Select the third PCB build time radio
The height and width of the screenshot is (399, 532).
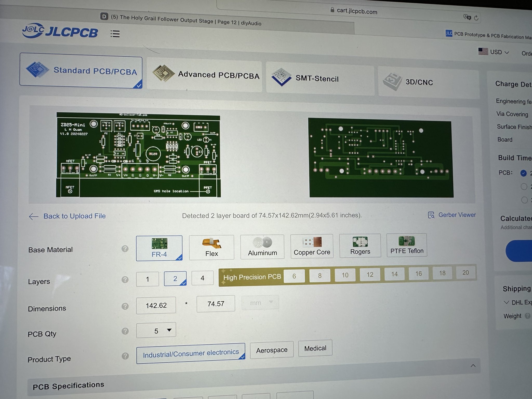point(524,200)
